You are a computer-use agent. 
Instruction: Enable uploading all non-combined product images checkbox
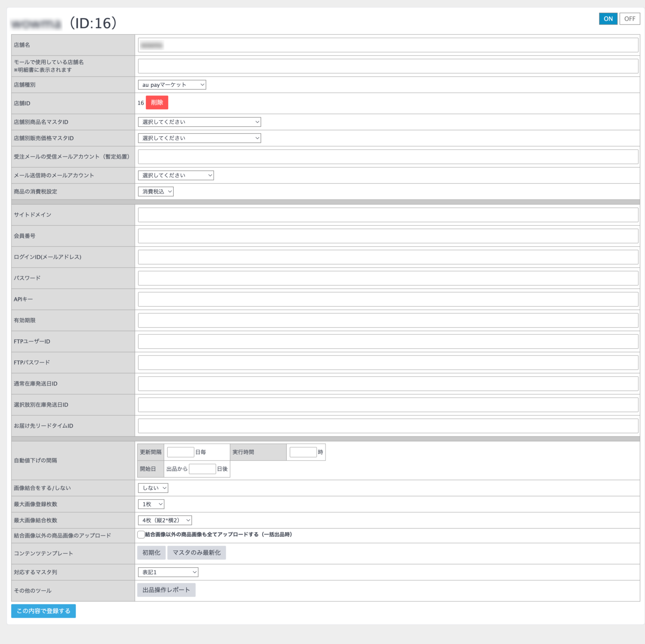pos(141,535)
